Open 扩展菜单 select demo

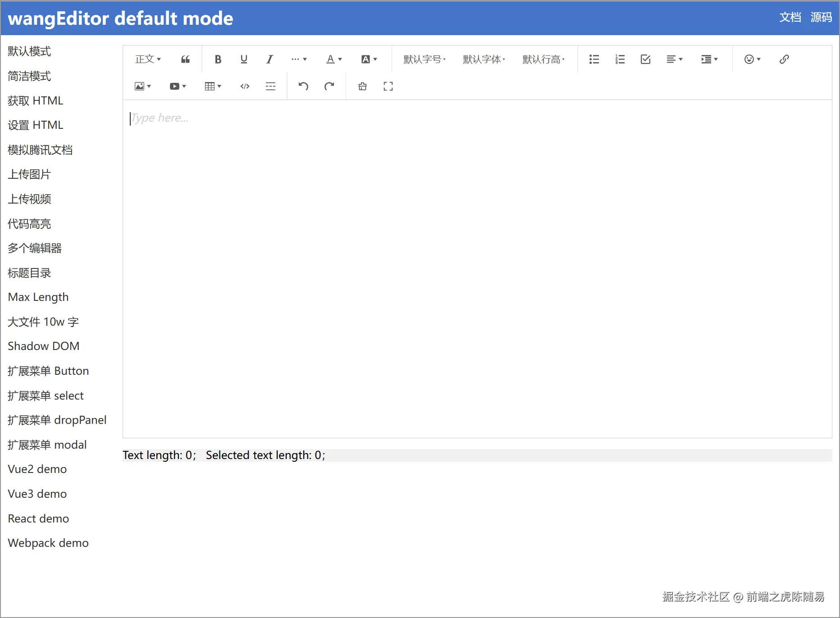coord(46,396)
